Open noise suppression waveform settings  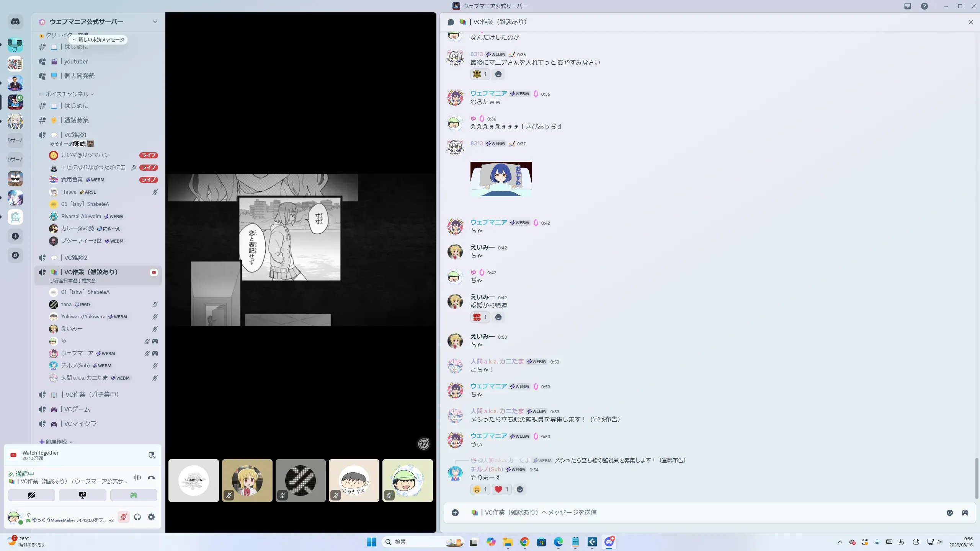(x=137, y=478)
